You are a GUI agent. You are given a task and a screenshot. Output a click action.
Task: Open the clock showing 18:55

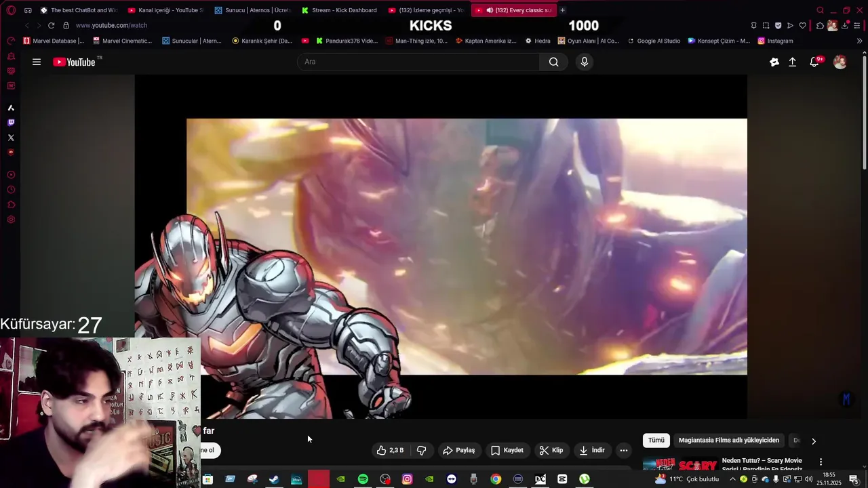tap(829, 479)
